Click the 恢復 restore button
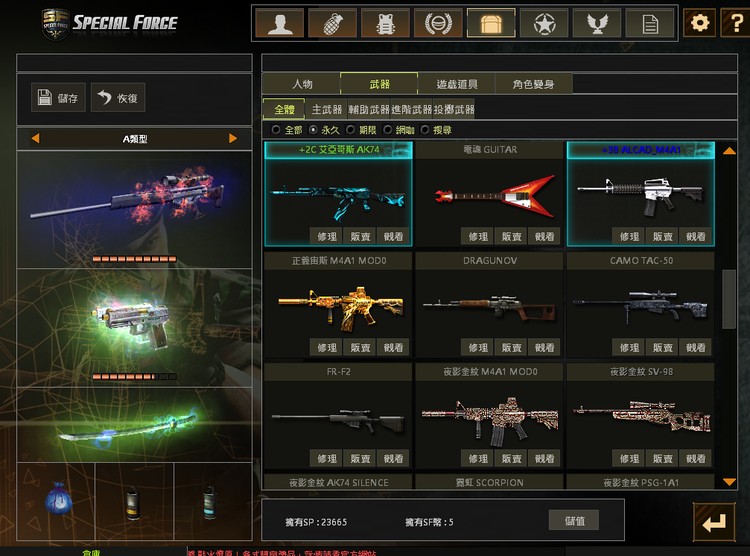750x556 pixels. [x=118, y=98]
